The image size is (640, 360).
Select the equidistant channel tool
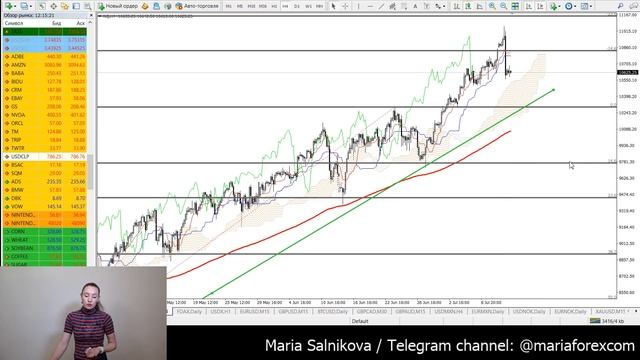[393, 6]
